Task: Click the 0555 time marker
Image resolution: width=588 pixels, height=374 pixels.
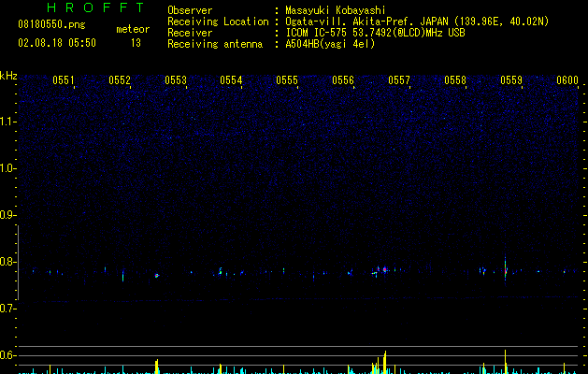Action: point(287,80)
